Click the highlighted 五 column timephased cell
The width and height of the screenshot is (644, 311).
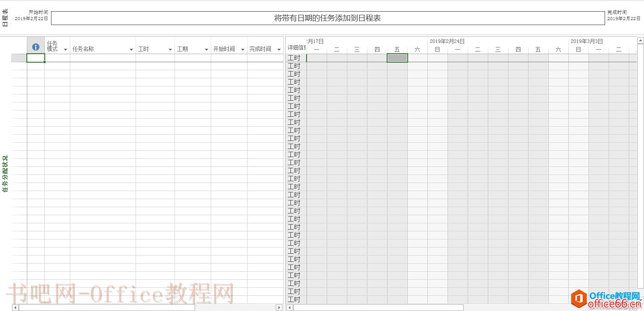click(x=397, y=58)
